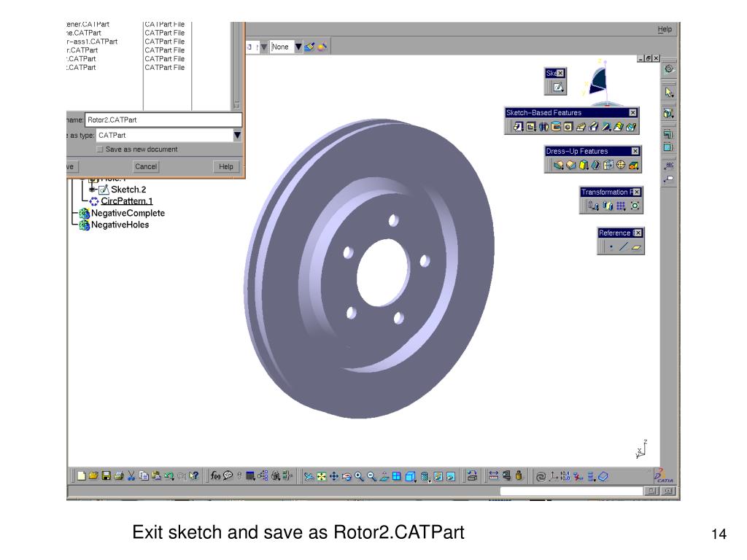This screenshot has height=560, width=747.
Task: Click the command input field in status bar
Action: (571, 491)
